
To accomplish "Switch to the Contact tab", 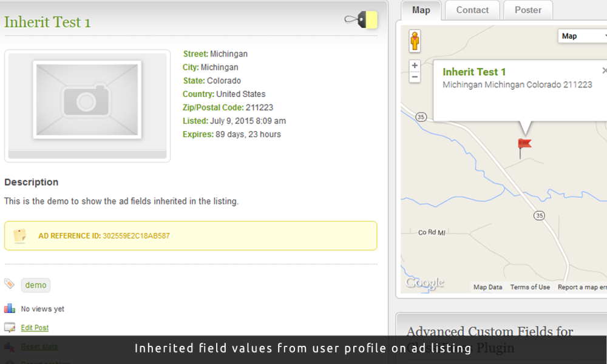I will tap(472, 10).
